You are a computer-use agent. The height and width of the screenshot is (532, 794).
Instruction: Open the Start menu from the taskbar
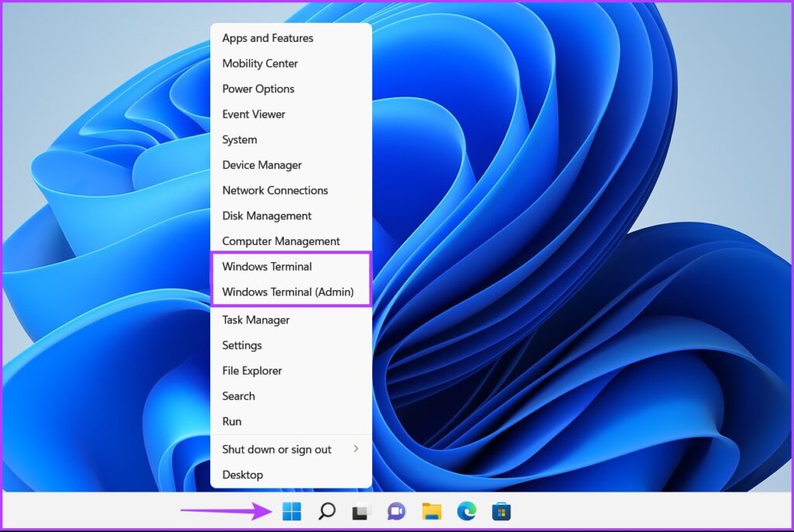pyautogui.click(x=291, y=511)
